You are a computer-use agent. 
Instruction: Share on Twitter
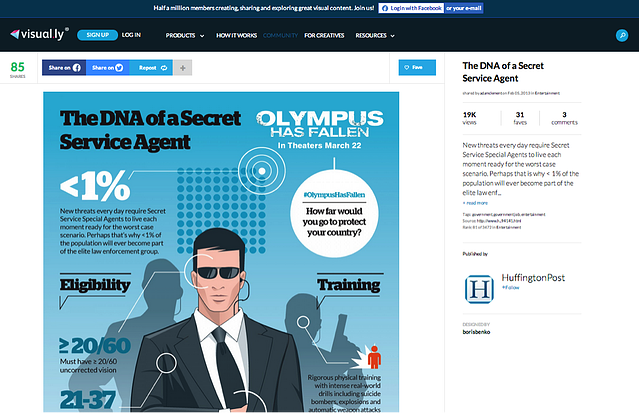pos(108,68)
